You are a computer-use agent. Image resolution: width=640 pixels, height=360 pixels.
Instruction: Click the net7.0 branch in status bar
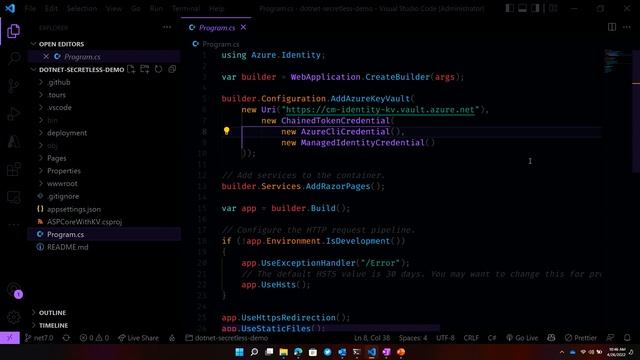(x=40, y=338)
